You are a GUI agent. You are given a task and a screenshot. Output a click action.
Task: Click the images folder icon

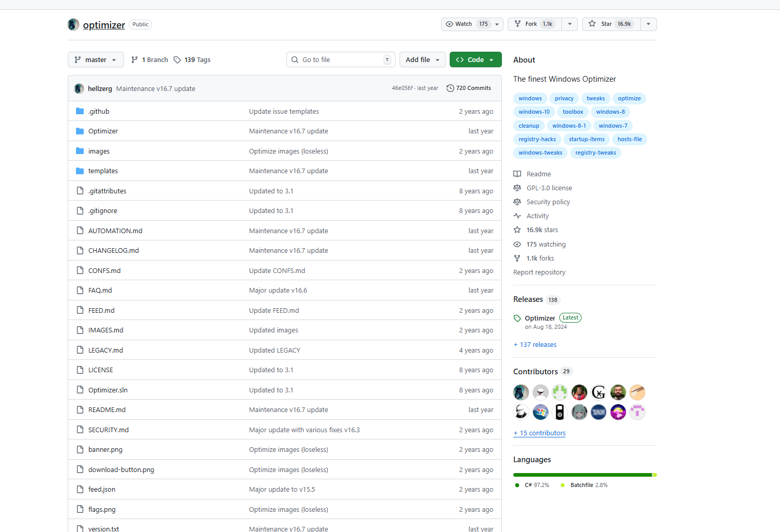(x=80, y=151)
